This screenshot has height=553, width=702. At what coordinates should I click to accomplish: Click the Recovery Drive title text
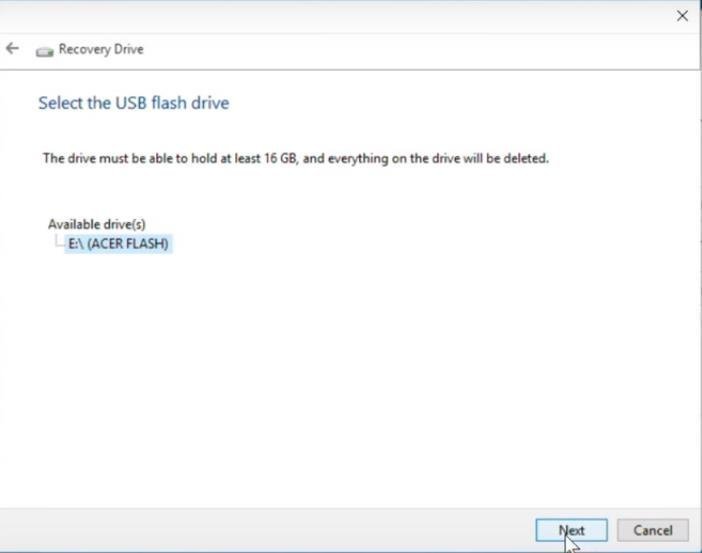click(x=101, y=49)
